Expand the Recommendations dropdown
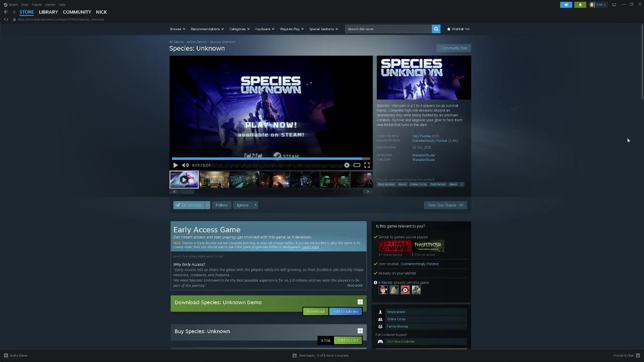Viewport: 644px width, 362px height. click(x=207, y=29)
